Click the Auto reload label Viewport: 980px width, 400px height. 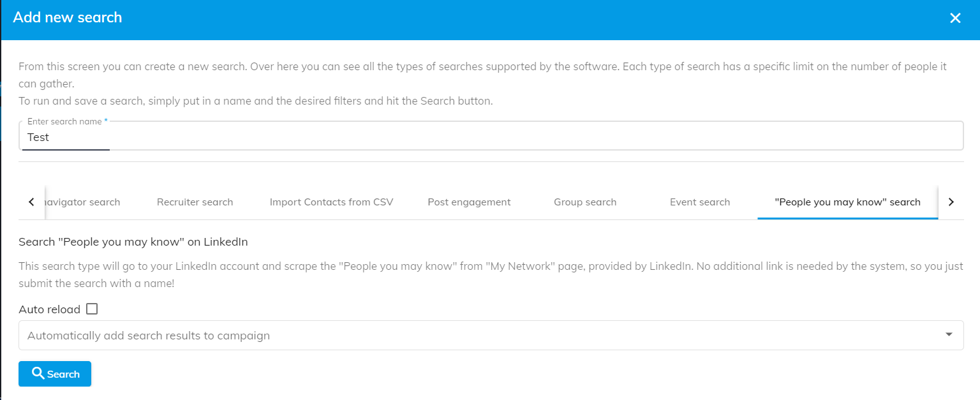pos(50,309)
